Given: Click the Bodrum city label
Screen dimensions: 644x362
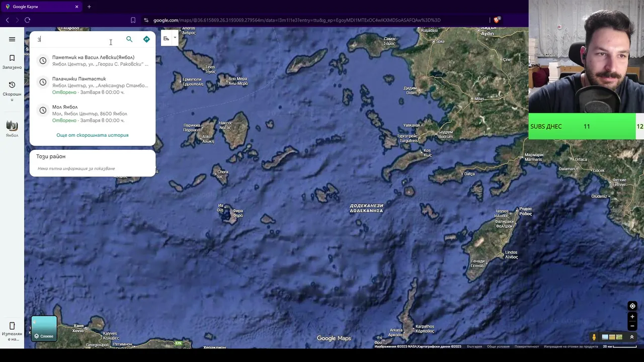Looking at the screenshot, I should pyautogui.click(x=445, y=134).
